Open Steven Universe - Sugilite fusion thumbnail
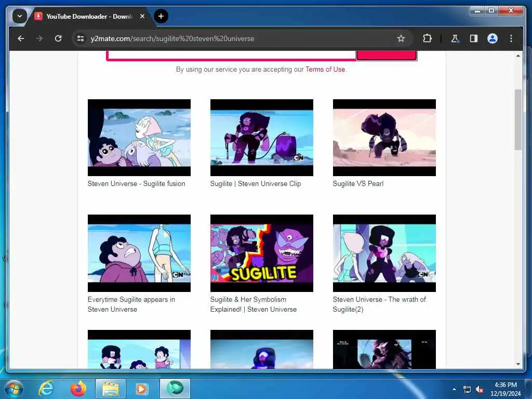 coord(139,137)
